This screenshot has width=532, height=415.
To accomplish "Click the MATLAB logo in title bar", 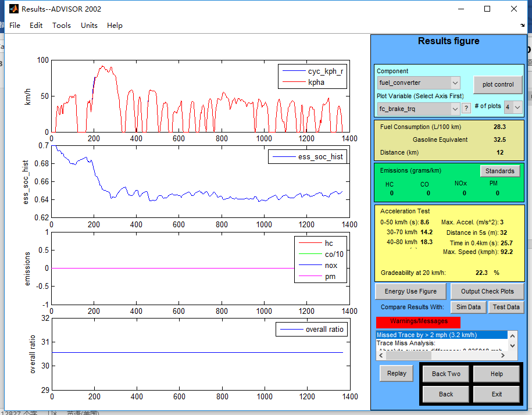I will [x=13, y=9].
